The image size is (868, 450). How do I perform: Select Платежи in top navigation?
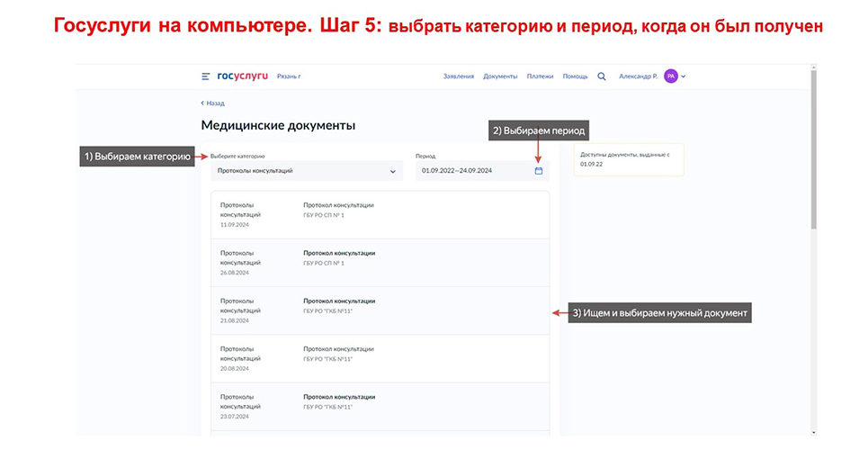click(540, 76)
